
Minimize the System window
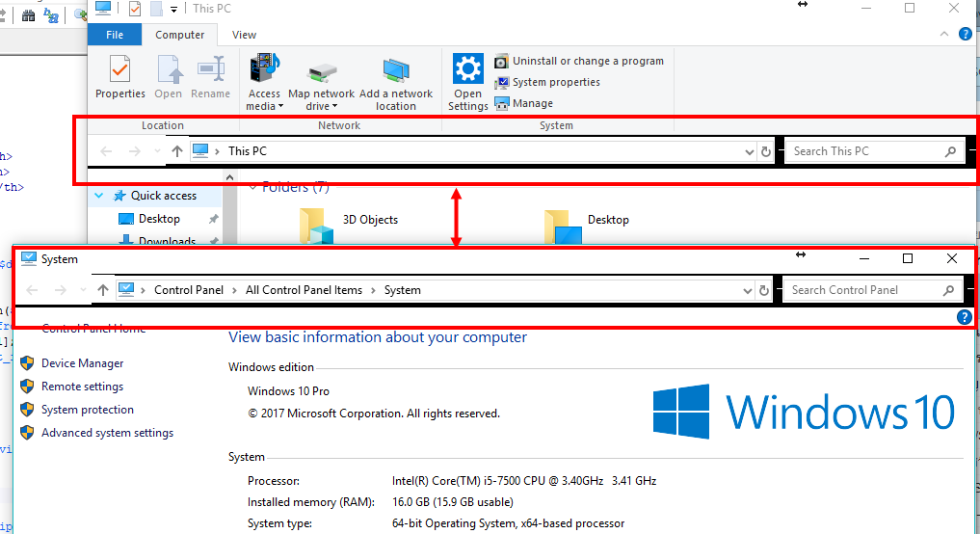tap(864, 258)
